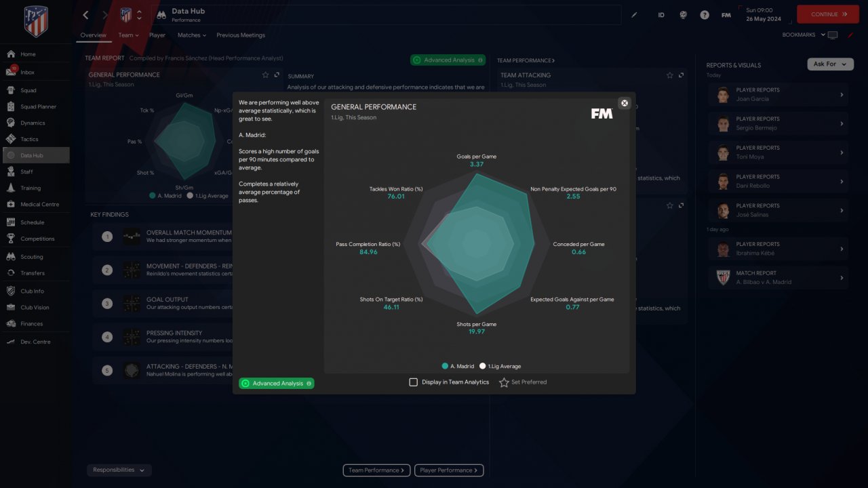Switch to the Previous Meetings tab
The width and height of the screenshot is (868, 488).
coord(241,35)
